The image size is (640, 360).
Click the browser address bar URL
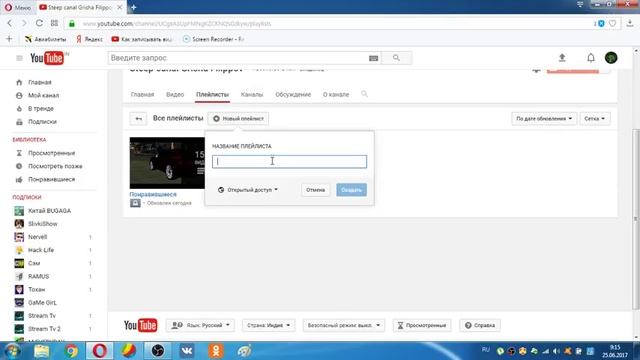coord(177,24)
